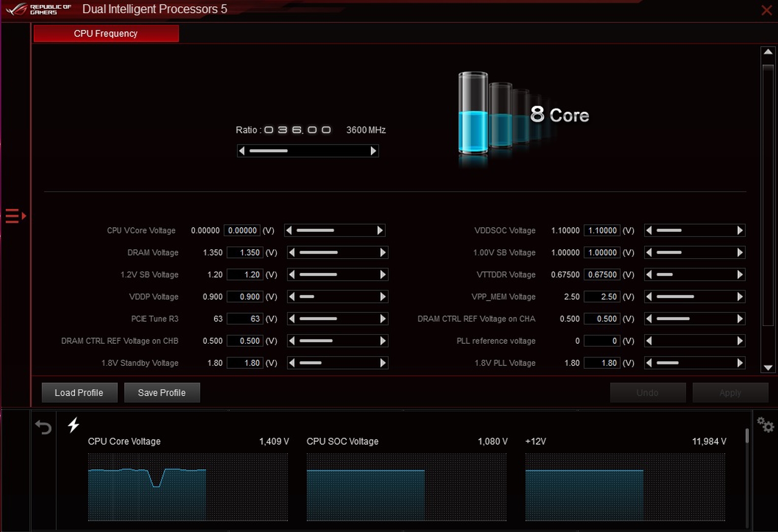The height and width of the screenshot is (532, 778).
Task: Decrease CPU ratio with left arrow
Action: [241, 151]
